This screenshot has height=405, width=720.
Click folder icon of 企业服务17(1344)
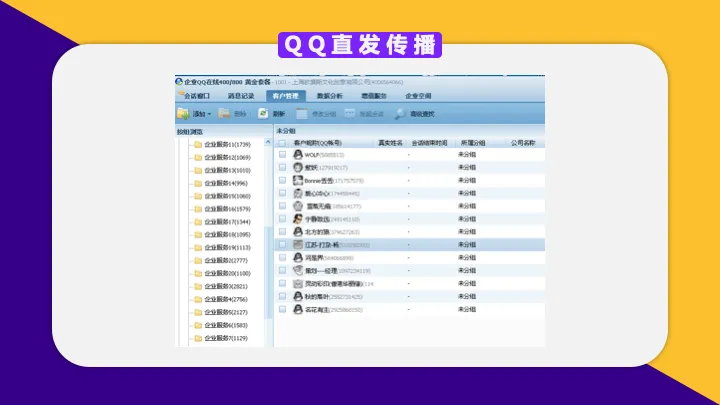[198, 222]
